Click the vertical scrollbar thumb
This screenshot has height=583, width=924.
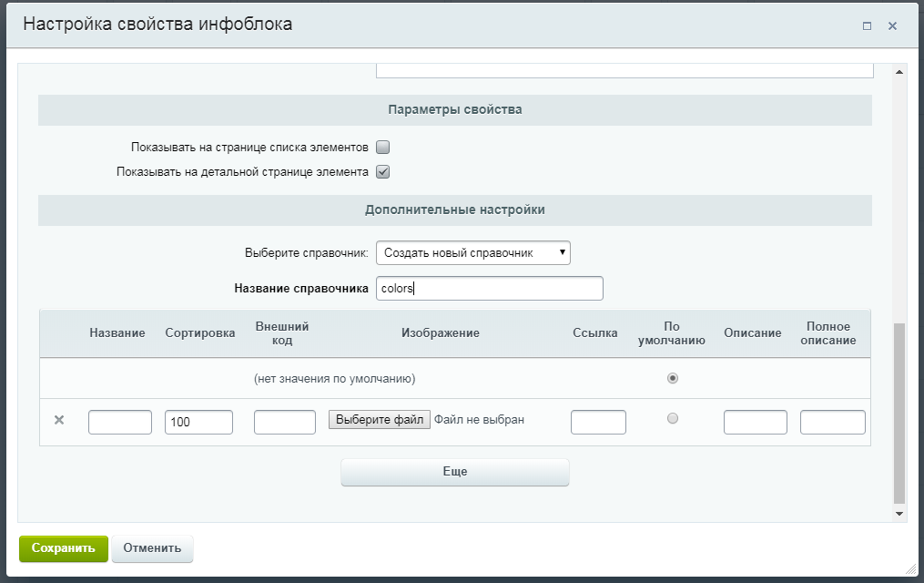[899, 413]
